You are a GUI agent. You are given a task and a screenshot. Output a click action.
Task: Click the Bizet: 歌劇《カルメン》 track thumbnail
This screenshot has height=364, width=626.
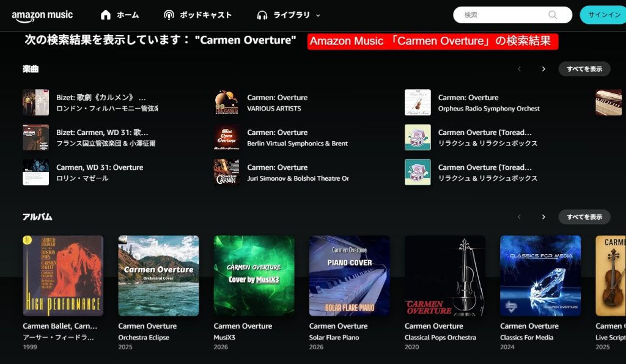(35, 102)
